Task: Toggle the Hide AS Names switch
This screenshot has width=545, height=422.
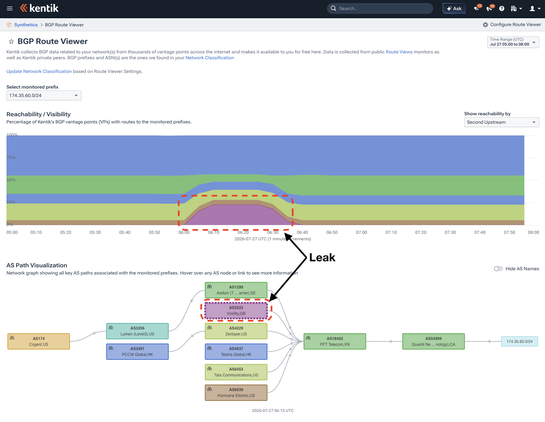Action: pos(498,269)
